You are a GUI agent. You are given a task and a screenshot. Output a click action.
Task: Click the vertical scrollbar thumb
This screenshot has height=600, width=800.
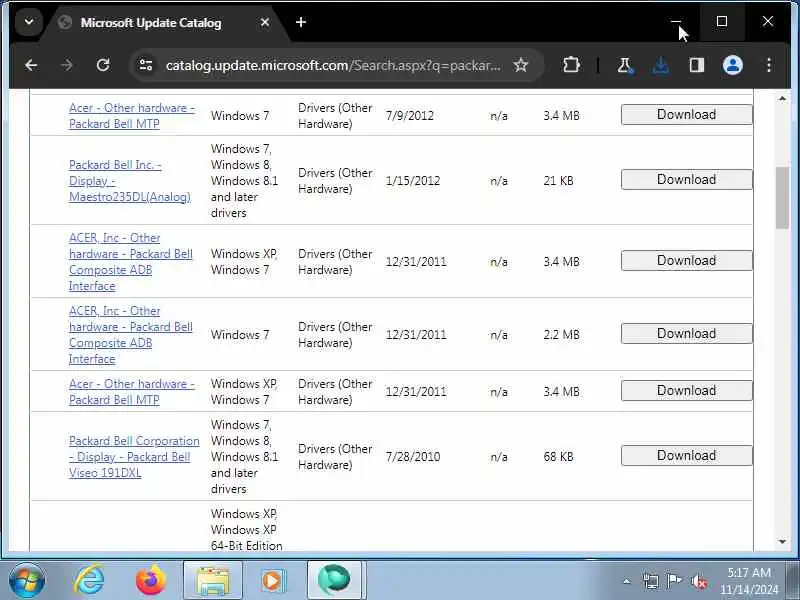coord(782,198)
